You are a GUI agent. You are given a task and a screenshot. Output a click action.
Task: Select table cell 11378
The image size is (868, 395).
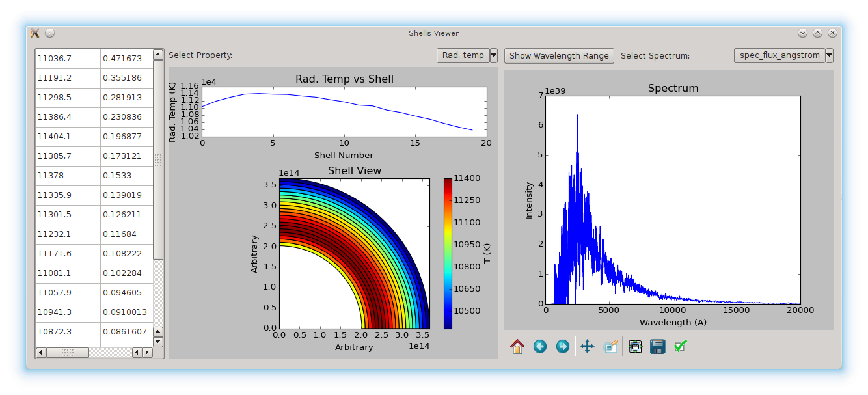(68, 176)
